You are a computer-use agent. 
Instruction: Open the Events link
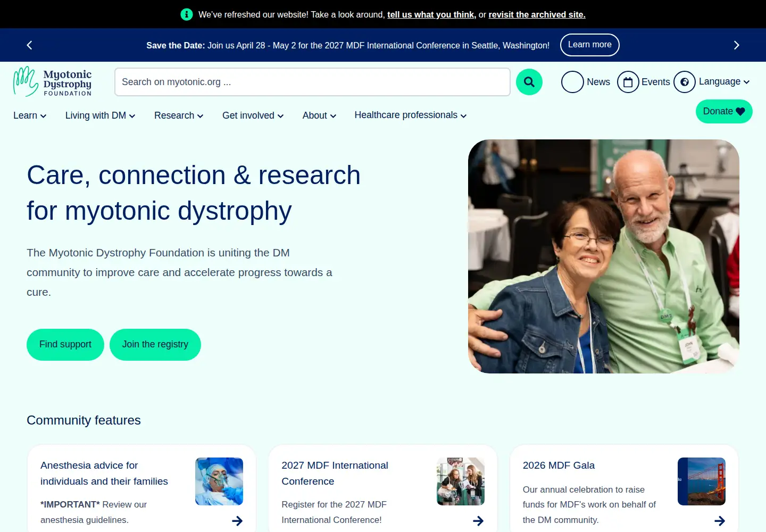[x=655, y=82]
